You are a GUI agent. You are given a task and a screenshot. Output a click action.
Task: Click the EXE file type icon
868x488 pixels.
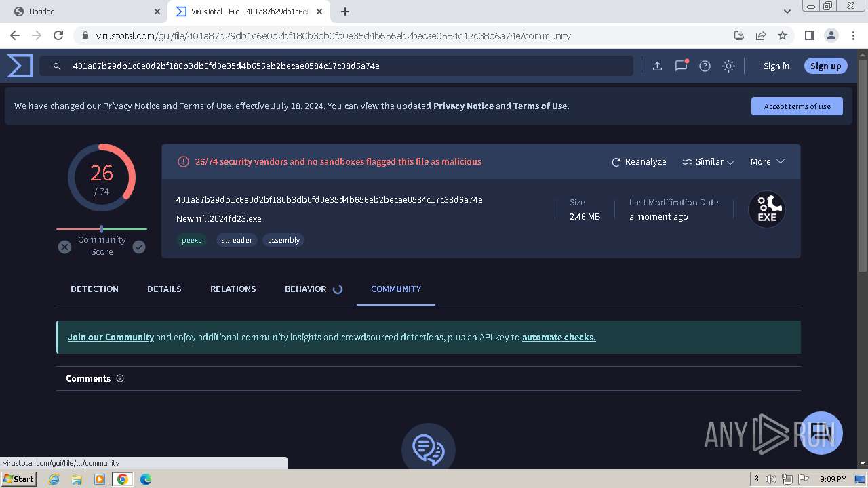pyautogui.click(x=766, y=209)
